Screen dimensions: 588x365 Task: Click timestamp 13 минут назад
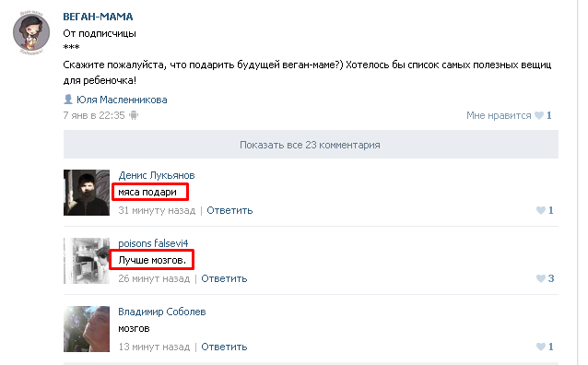point(154,347)
